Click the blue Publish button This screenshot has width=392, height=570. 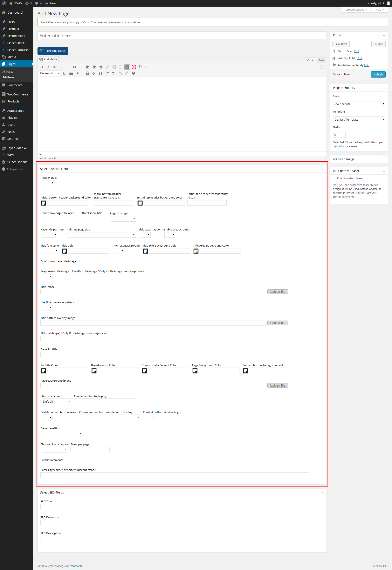[378, 74]
